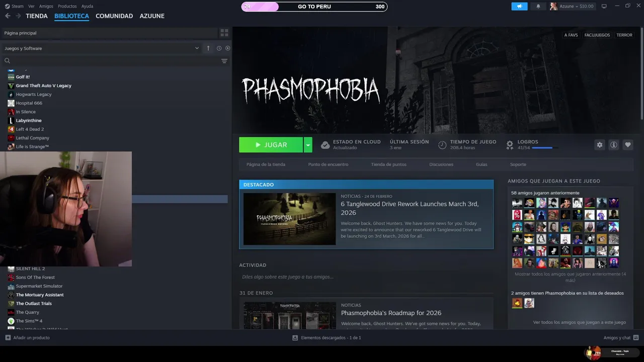Open friends and chat icon
Image resolution: width=644 pixels, height=362 pixels.
[x=636, y=338]
